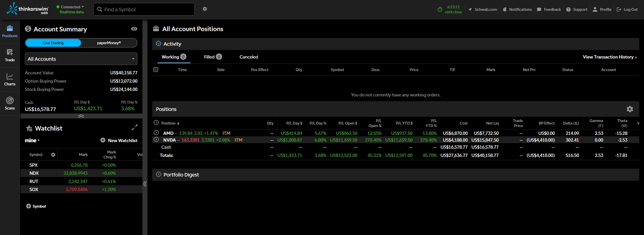644x235 pixels.
Task: Open Support help
Action: pyautogui.click(x=577, y=10)
